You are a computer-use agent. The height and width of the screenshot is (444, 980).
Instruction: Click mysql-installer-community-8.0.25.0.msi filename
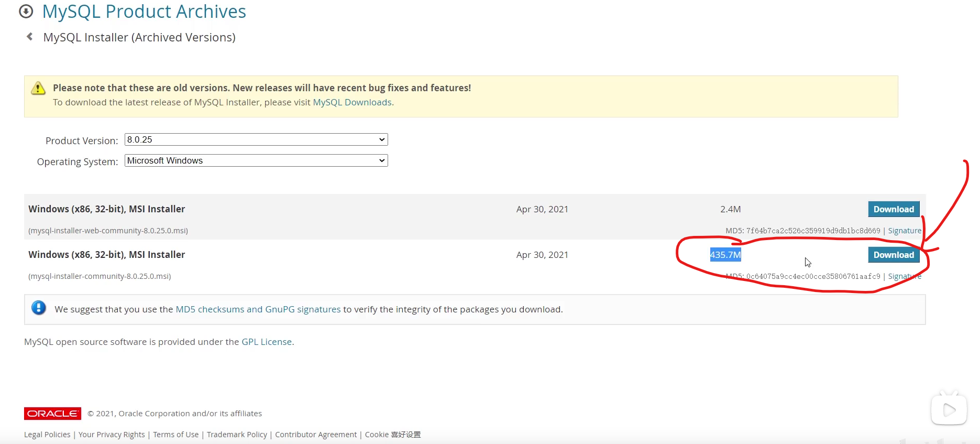[100, 276]
